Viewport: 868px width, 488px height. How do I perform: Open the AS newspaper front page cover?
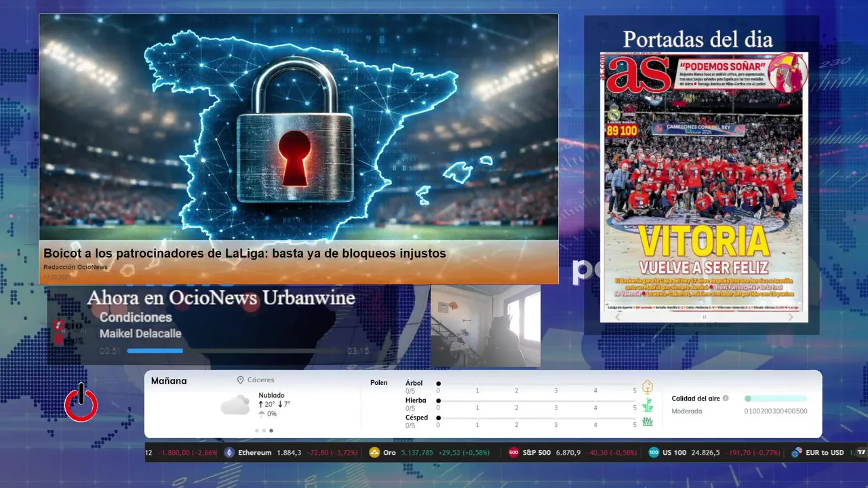(x=704, y=182)
